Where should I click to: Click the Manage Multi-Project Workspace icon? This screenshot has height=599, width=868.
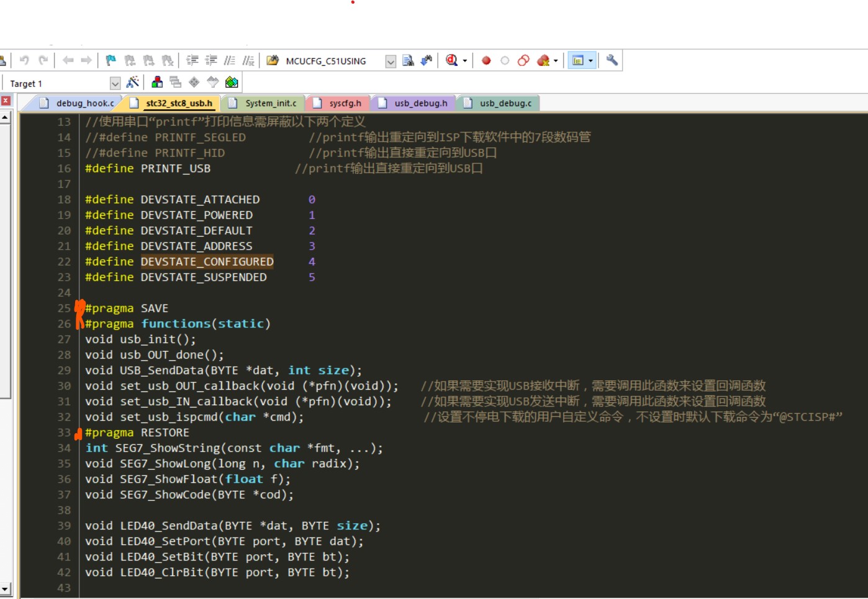tap(176, 82)
